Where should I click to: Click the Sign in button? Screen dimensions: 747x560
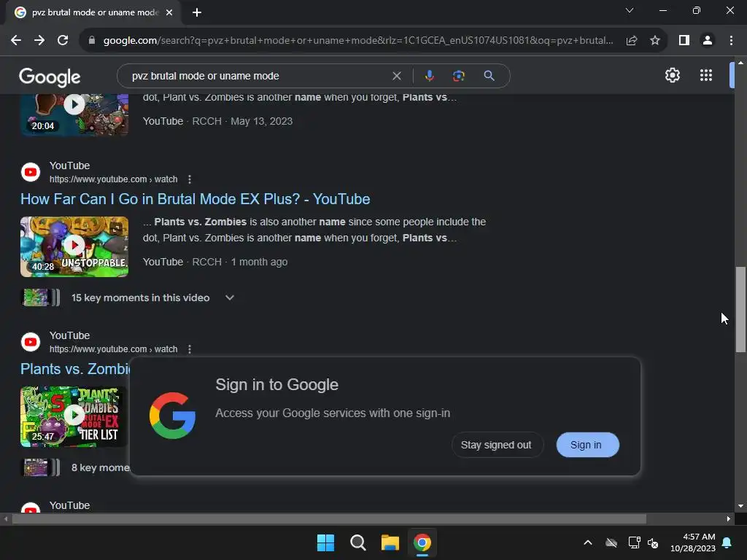point(587,445)
